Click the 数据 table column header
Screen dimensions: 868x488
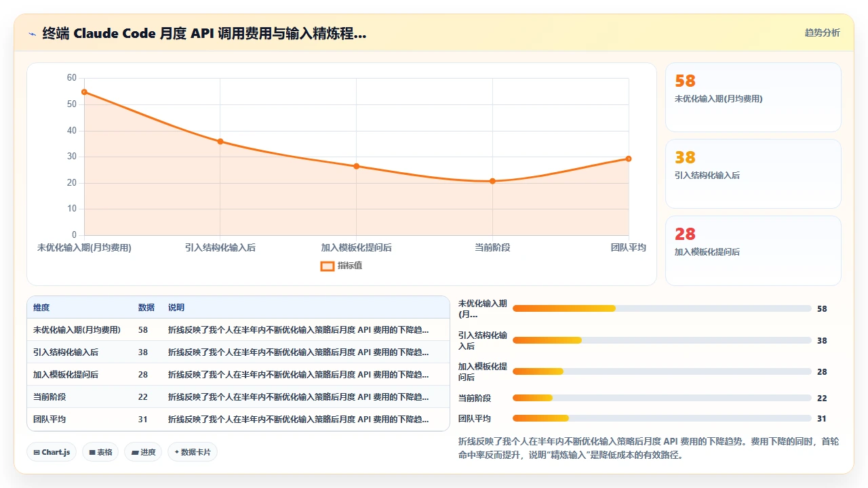coord(146,308)
